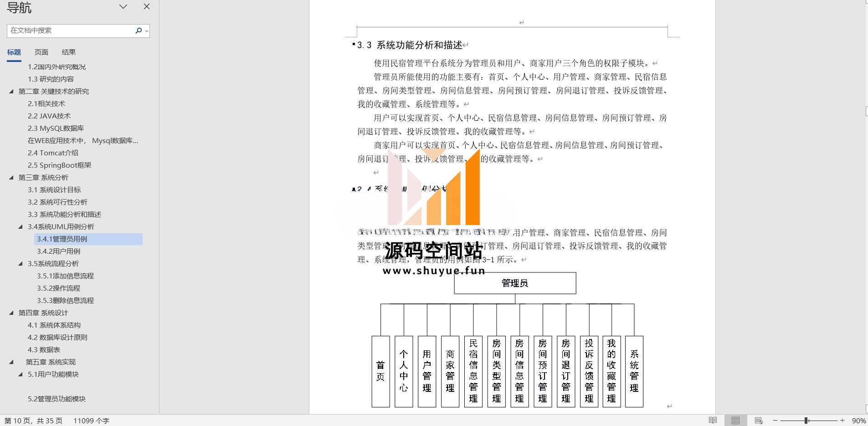Collapse the 第五章 系统实现 heading
This screenshot has height=426, width=868.
tap(11, 362)
